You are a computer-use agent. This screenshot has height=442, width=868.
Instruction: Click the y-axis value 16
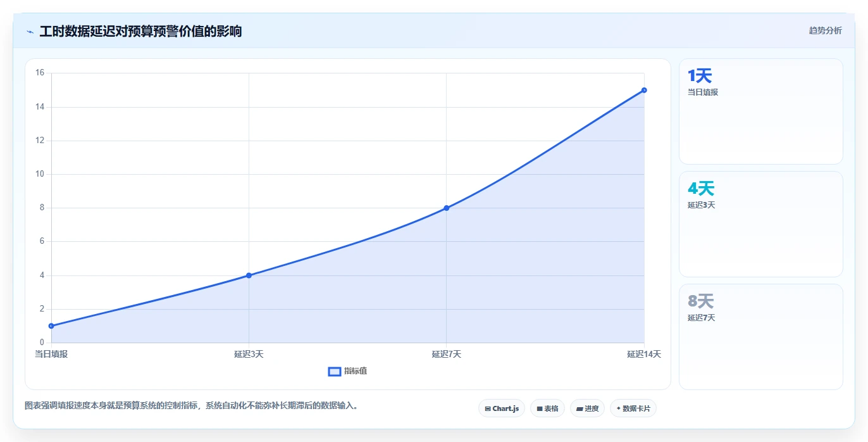point(39,73)
